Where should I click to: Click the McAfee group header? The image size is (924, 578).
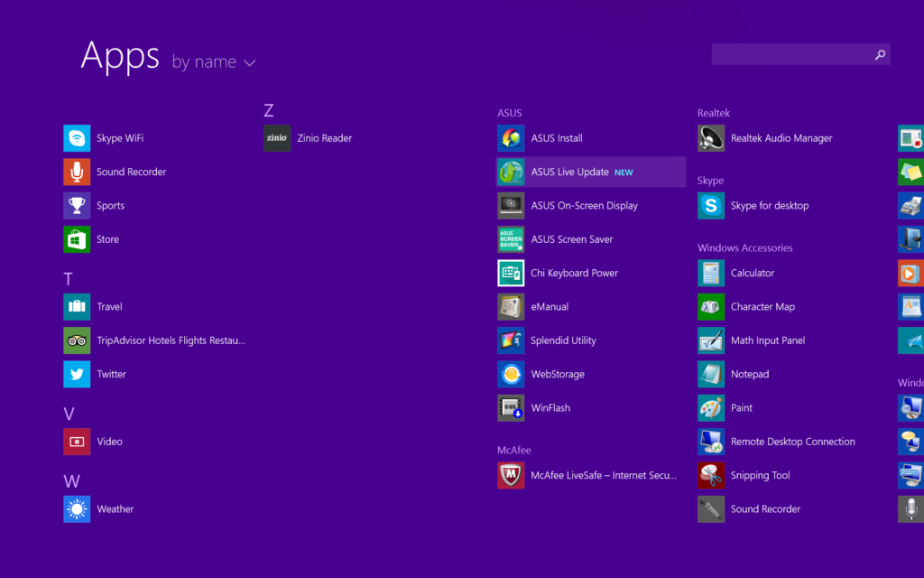coord(513,450)
